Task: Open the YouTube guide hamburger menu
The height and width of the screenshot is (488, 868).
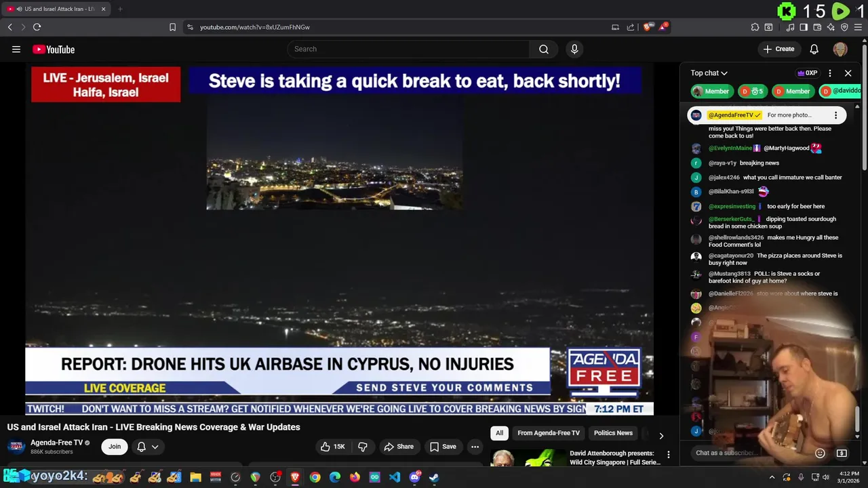Action: [16, 49]
